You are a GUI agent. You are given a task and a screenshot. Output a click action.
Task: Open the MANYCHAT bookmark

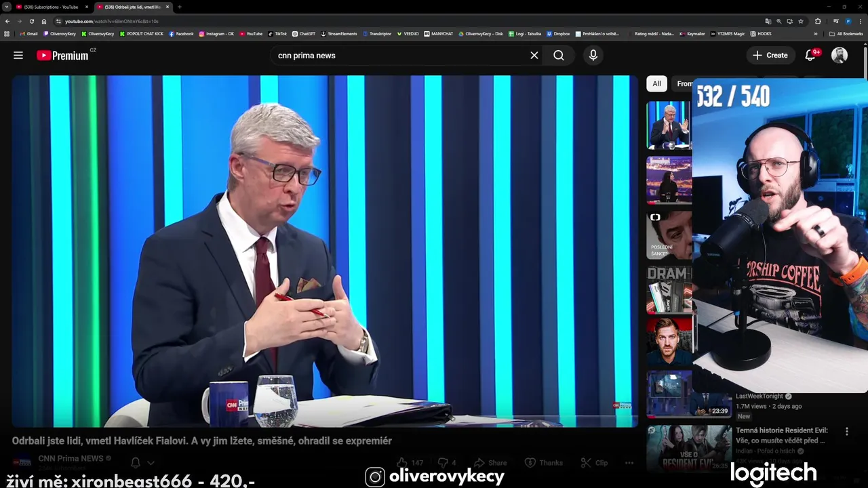click(x=439, y=33)
